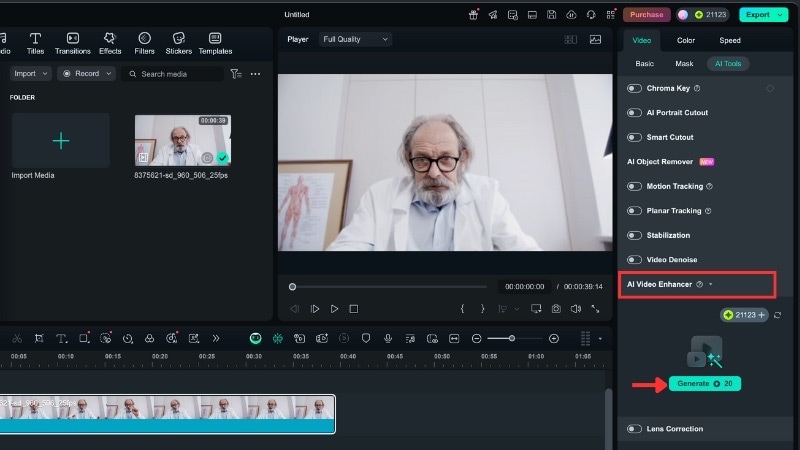Image resolution: width=800 pixels, height=450 pixels.
Task: Click the cloud upload icon
Action: [x=571, y=14]
